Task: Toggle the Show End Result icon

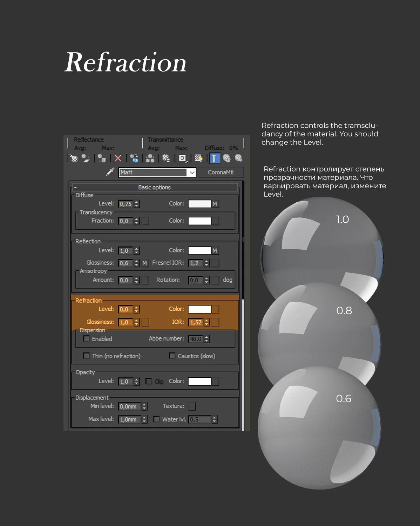Action: [215, 158]
